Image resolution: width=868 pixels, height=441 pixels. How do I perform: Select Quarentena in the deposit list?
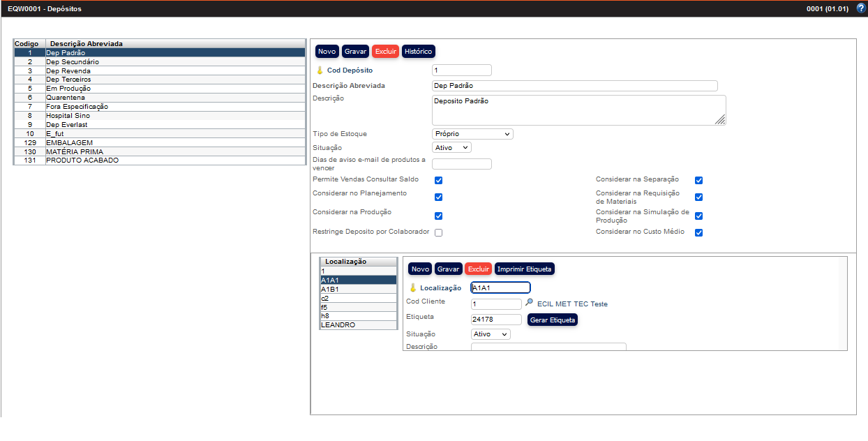(66, 98)
